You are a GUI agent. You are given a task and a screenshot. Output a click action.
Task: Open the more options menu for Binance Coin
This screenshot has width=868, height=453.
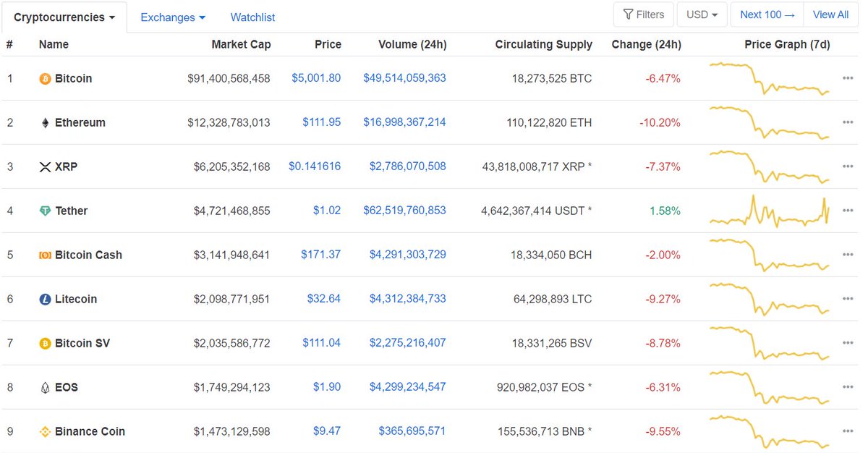848,431
